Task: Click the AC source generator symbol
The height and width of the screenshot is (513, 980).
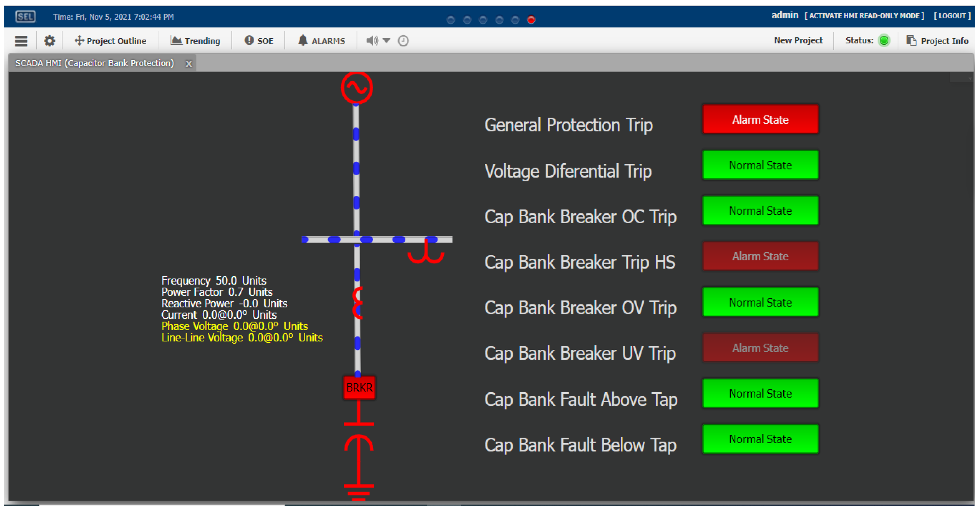Action: coord(356,88)
